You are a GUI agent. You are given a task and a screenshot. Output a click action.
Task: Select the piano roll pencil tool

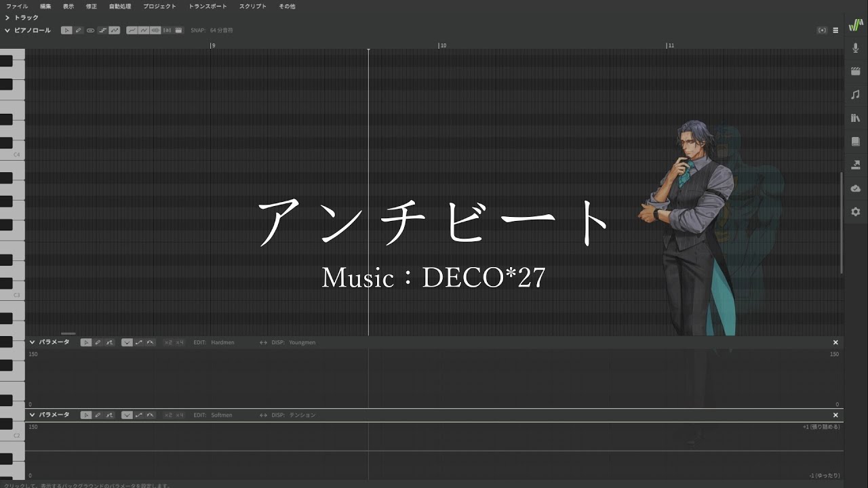coord(78,30)
